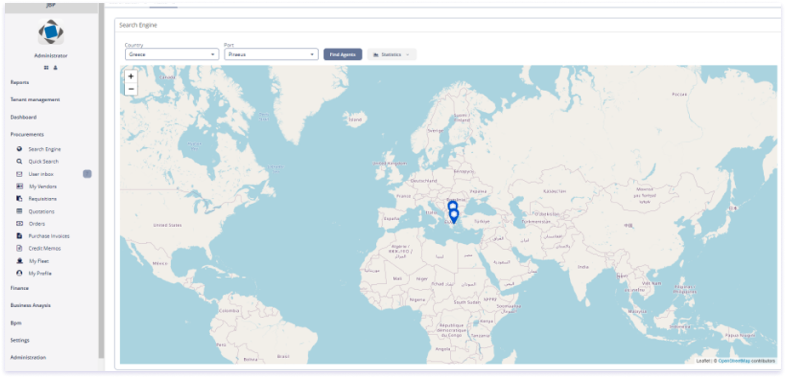Click the User Inbox notification badge
Image resolution: width=786 pixels, height=378 pixels.
pyautogui.click(x=87, y=174)
